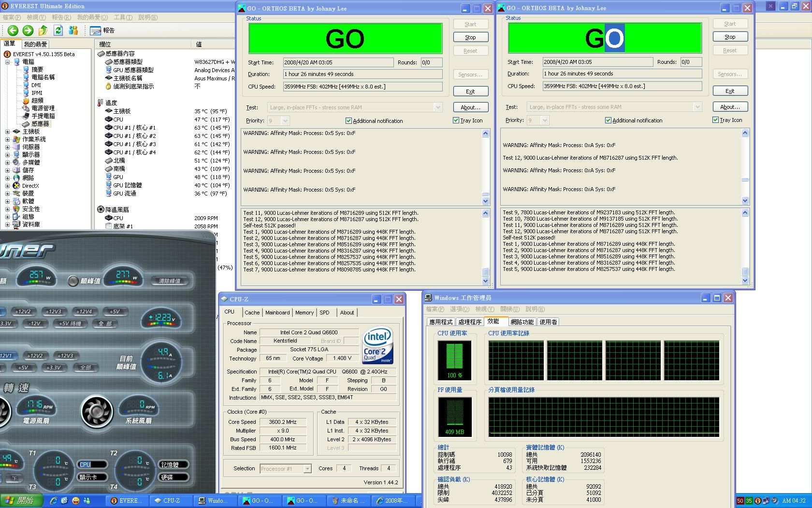
Task: Open 檢視 menu in Task Manager
Action: [x=484, y=309]
